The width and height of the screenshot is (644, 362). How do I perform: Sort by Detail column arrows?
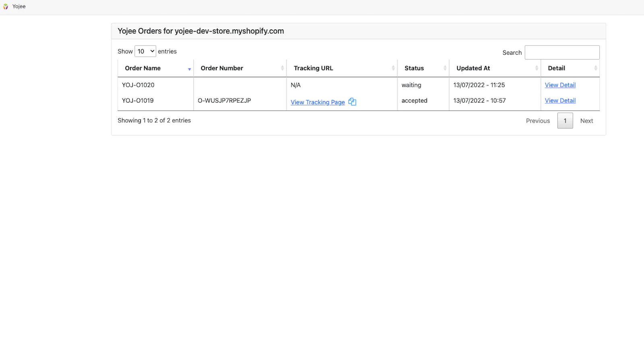(596, 68)
